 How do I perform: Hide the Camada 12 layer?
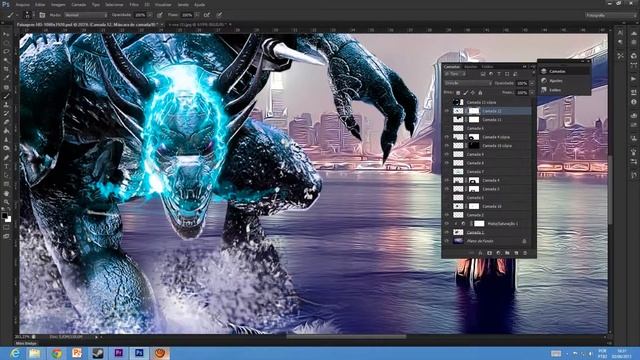pyautogui.click(x=447, y=111)
